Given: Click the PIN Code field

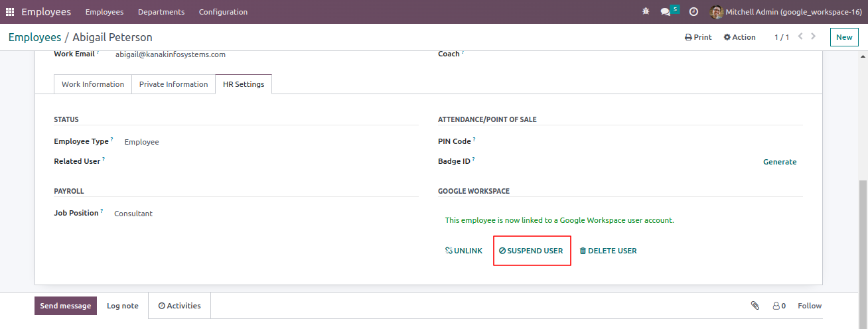Looking at the screenshot, I should point(640,141).
